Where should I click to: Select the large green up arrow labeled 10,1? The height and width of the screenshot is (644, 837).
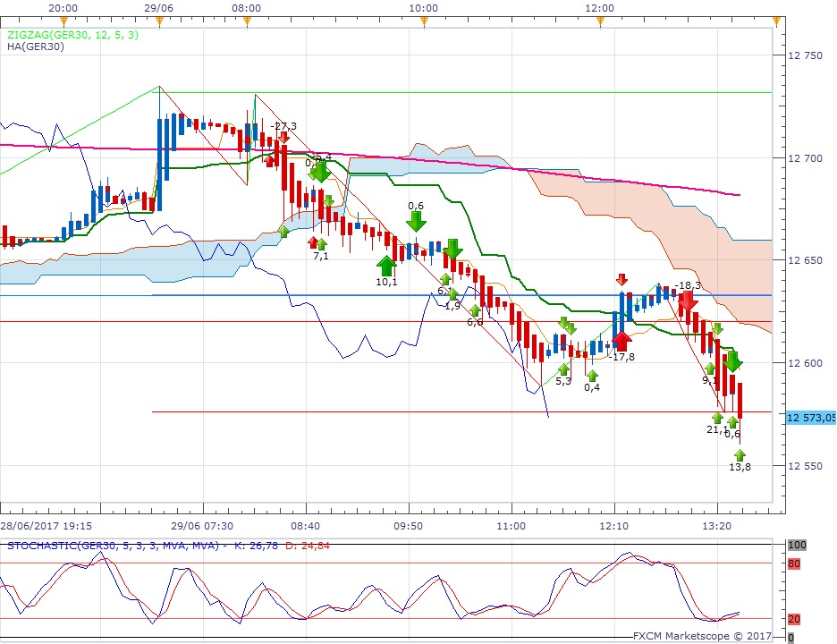point(386,266)
